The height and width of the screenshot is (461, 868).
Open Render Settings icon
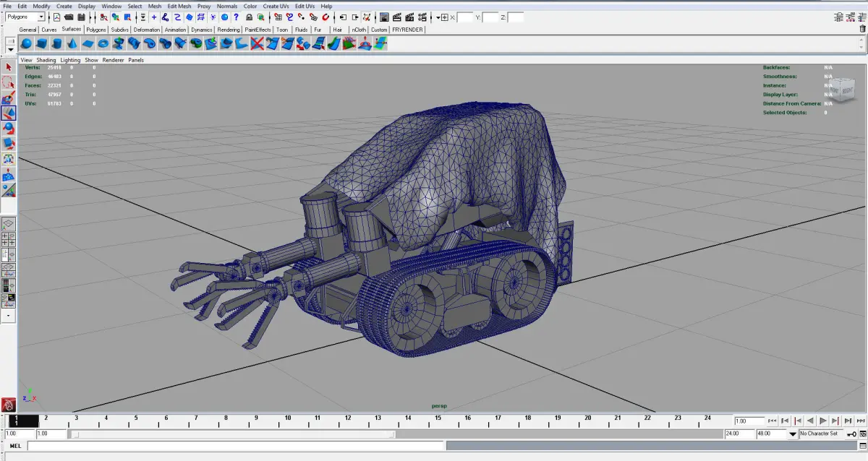coord(422,17)
